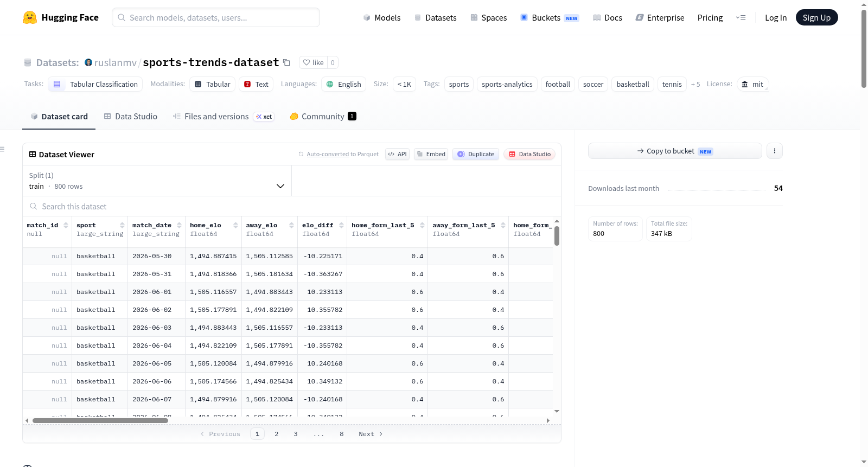Copy dataset name with copy icon

(x=286, y=63)
